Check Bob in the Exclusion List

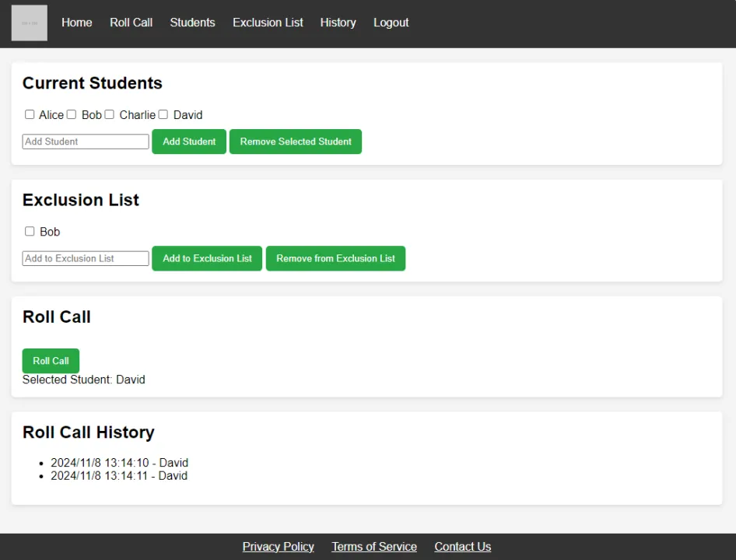(x=30, y=232)
